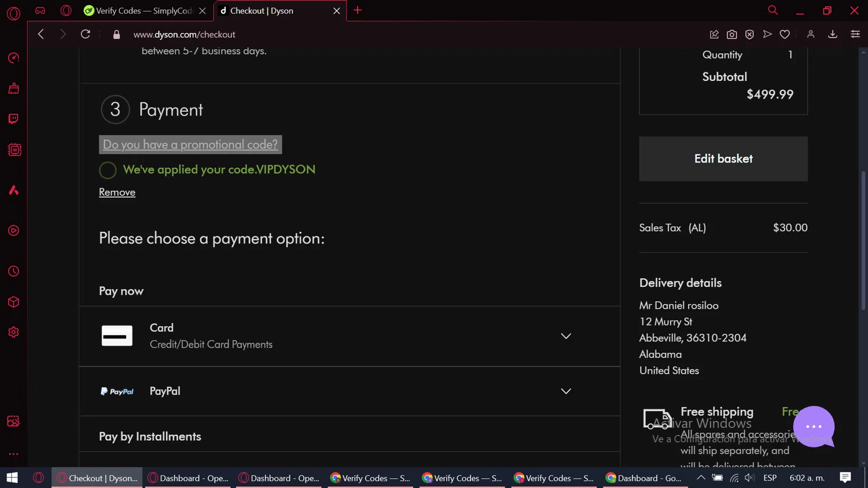The image size is (868, 488).
Task: Open tab search magnifier icon
Action: [x=773, y=10]
